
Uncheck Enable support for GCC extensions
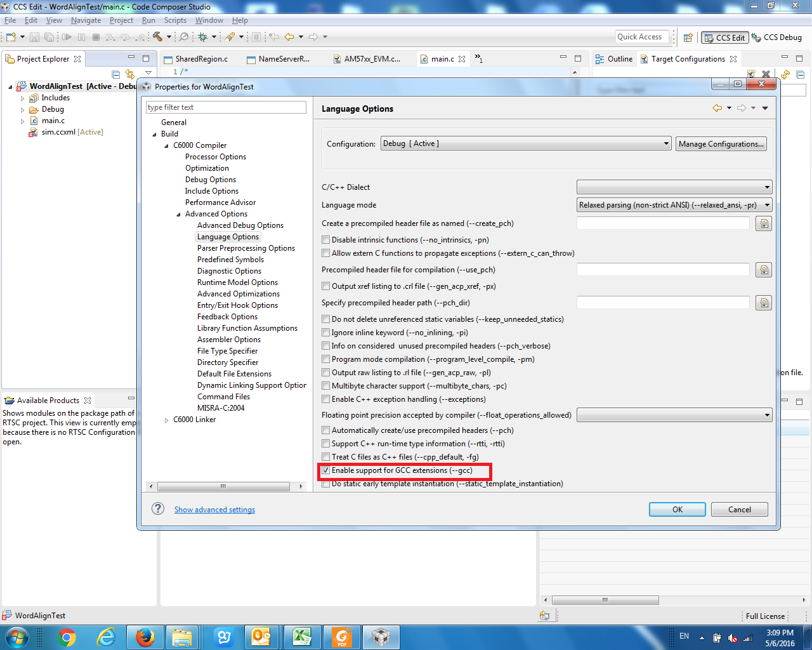click(x=325, y=470)
